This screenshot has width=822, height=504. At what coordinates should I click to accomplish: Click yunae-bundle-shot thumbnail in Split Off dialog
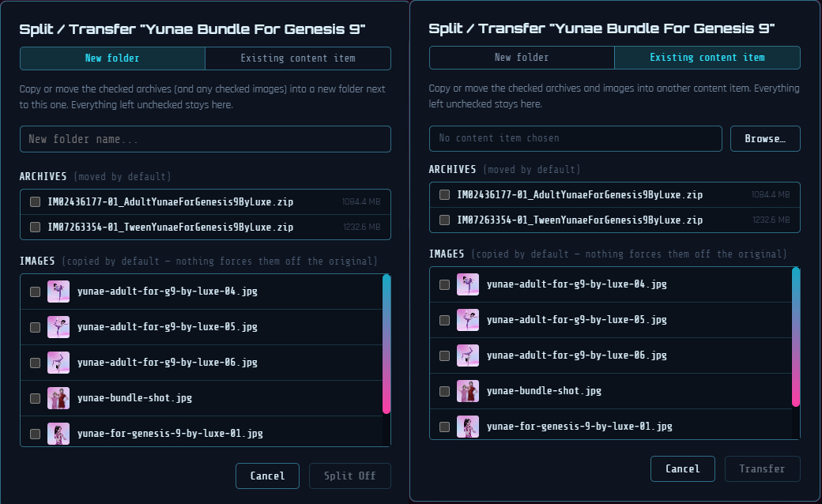pyautogui.click(x=58, y=398)
